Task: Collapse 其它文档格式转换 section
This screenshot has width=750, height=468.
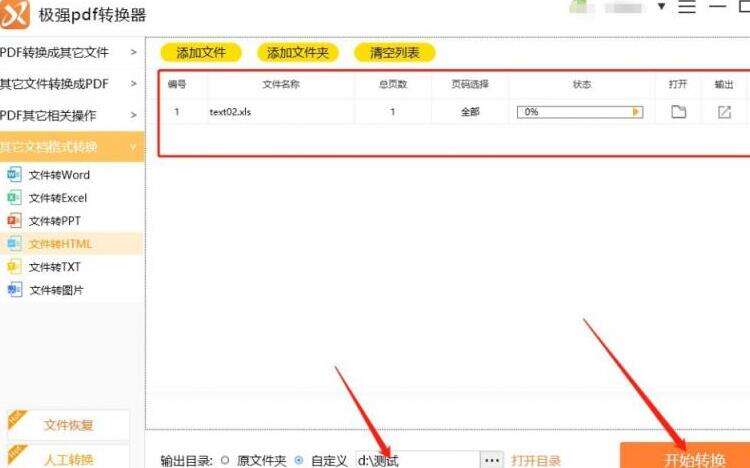Action: (x=72, y=146)
